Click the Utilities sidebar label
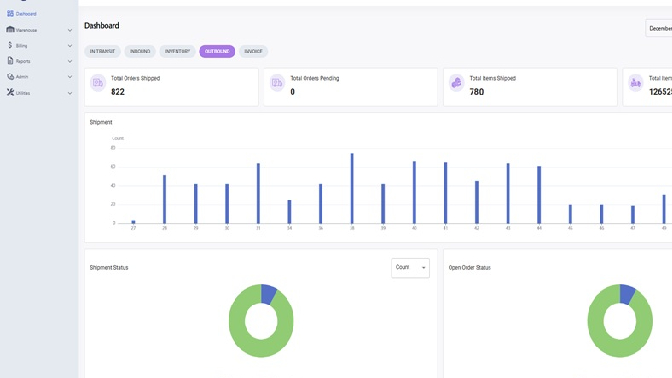The image size is (672, 378). click(x=23, y=93)
